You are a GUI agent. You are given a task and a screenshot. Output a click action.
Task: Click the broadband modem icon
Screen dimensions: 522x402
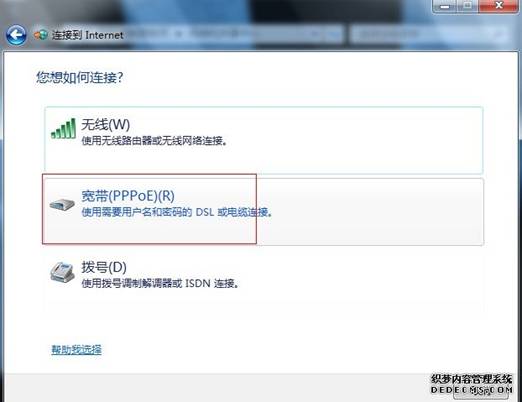coord(62,204)
